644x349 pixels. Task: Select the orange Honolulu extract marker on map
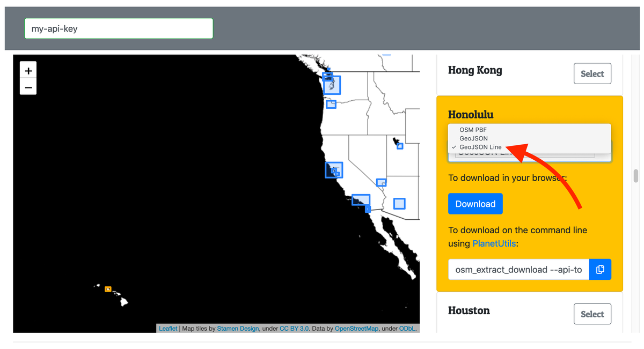coord(108,288)
